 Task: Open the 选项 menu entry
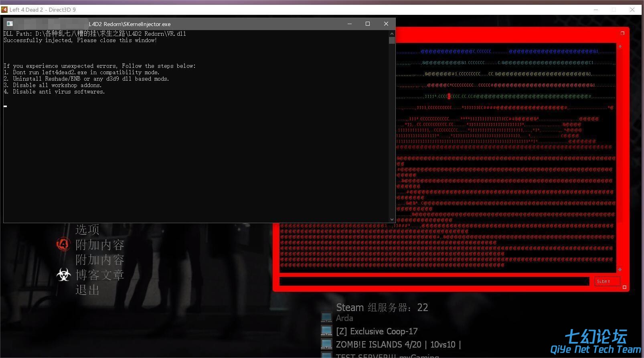[87, 230]
